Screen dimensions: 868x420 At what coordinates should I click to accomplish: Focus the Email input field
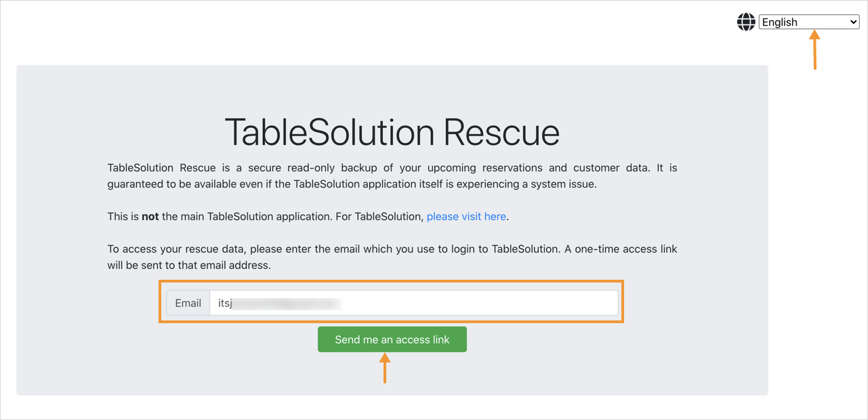pyautogui.click(x=414, y=303)
